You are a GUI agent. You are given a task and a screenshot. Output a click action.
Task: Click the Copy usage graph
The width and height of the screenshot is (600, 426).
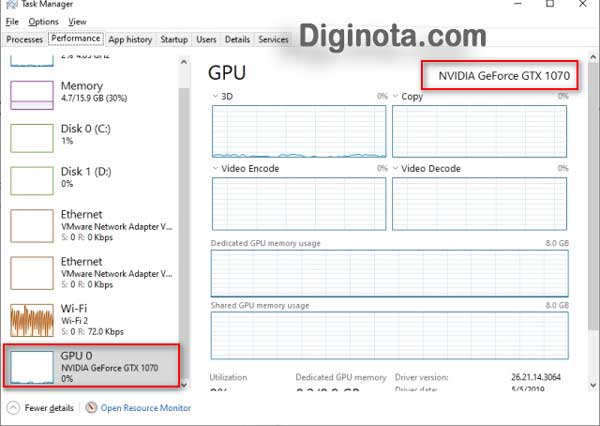click(479, 131)
